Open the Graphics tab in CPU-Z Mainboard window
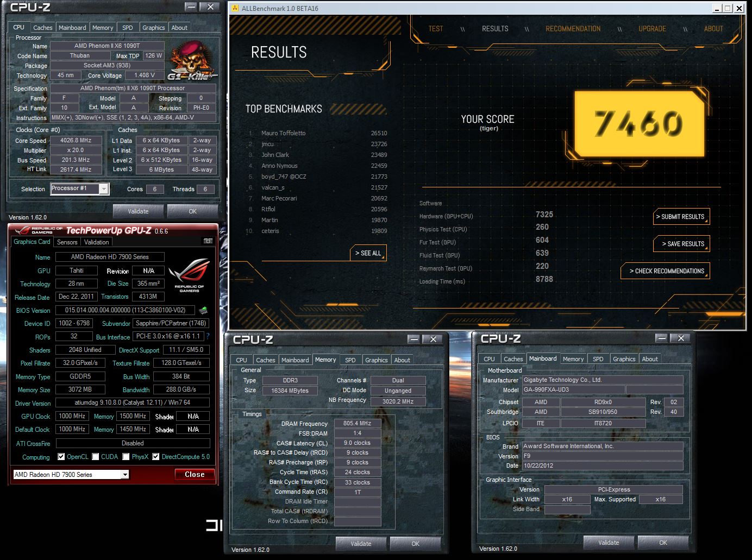This screenshot has width=752, height=560. (x=624, y=359)
